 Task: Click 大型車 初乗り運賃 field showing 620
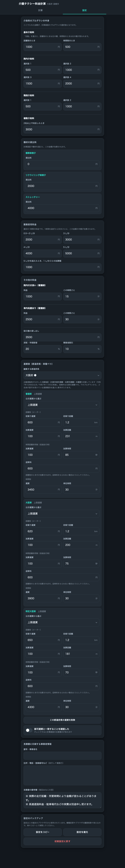pos(44,531)
